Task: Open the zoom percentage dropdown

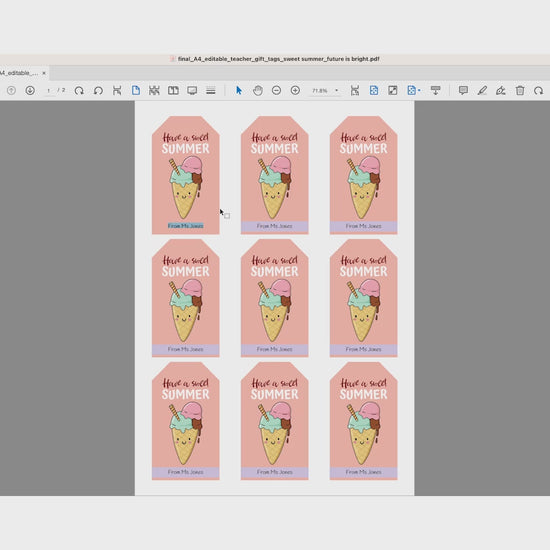Action: pos(336,90)
